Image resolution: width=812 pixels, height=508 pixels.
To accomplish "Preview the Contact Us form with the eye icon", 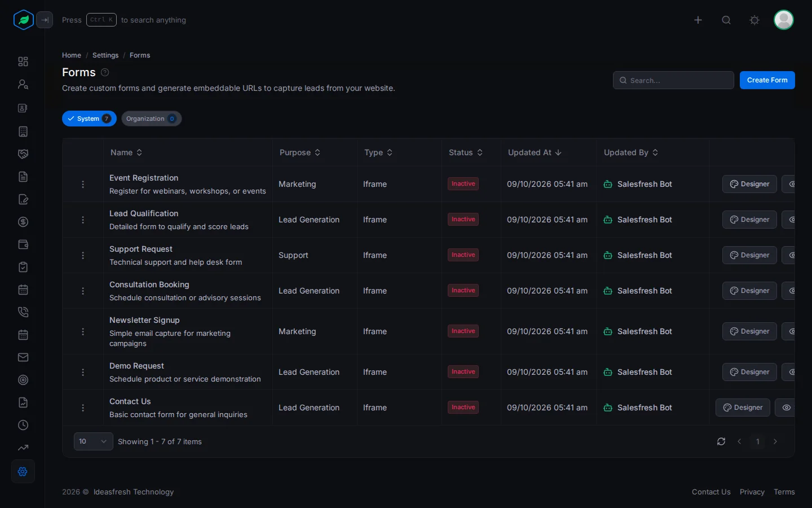I will click(x=785, y=408).
